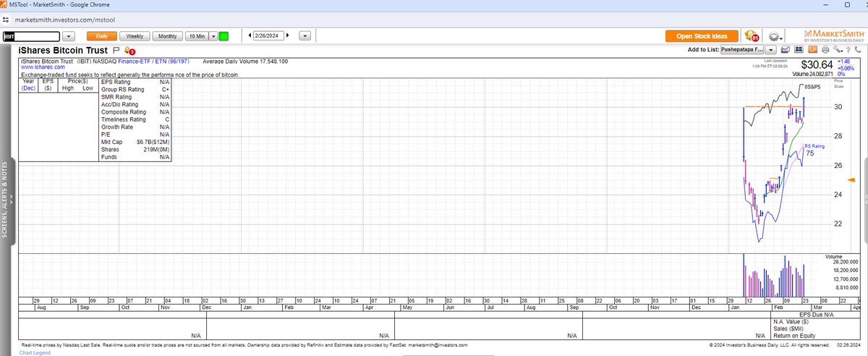Switch to the Monthly chart period

[167, 35]
